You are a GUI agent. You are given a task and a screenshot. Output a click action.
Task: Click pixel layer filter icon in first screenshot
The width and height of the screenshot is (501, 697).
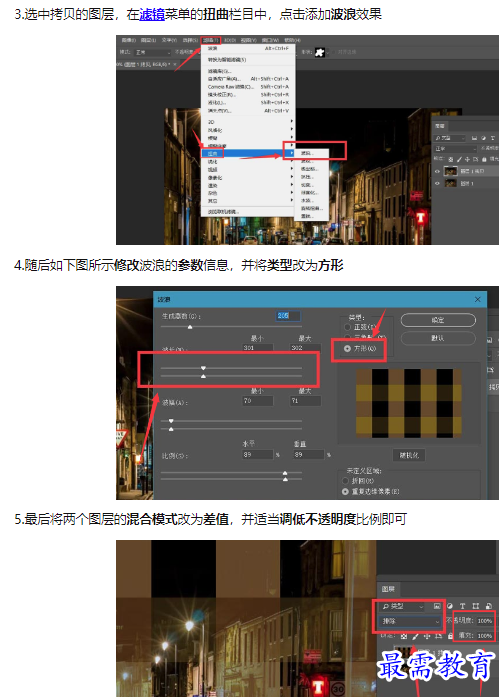pos(475,138)
